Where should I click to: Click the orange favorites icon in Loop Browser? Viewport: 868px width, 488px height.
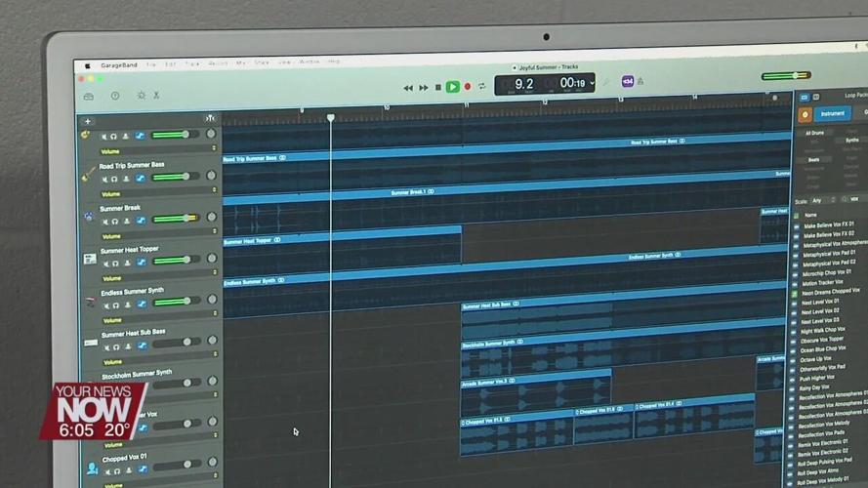click(x=805, y=114)
